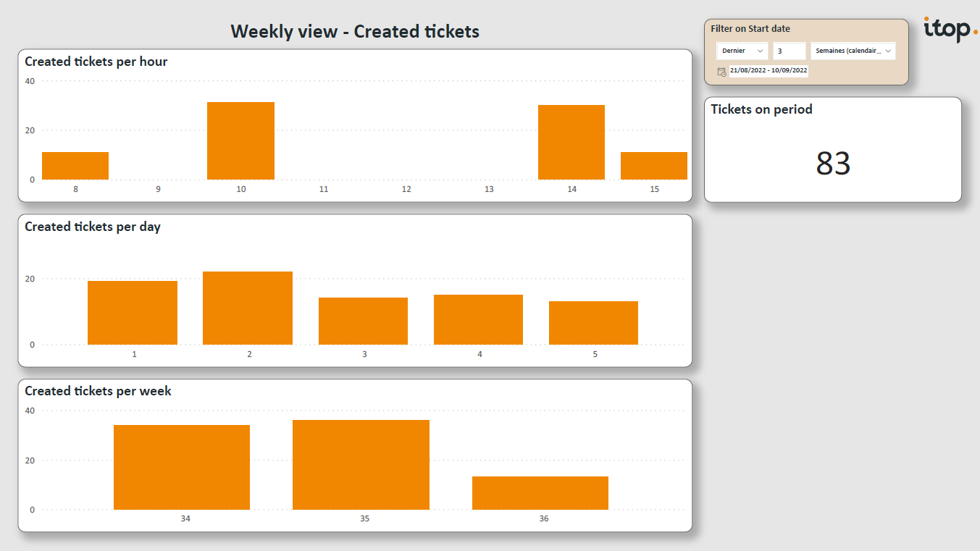Click the iTop logo
This screenshot has width=980, height=551.
(950, 30)
